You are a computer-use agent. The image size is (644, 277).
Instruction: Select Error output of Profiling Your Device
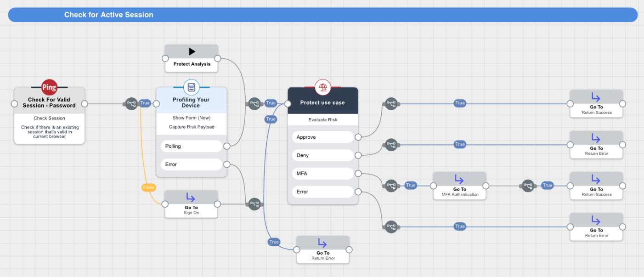pyautogui.click(x=191, y=164)
